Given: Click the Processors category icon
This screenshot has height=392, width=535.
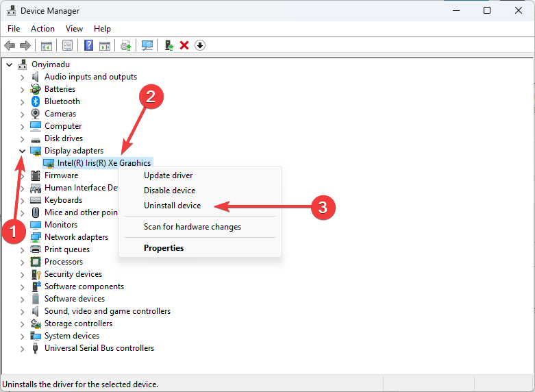Looking at the screenshot, I should tap(36, 262).
